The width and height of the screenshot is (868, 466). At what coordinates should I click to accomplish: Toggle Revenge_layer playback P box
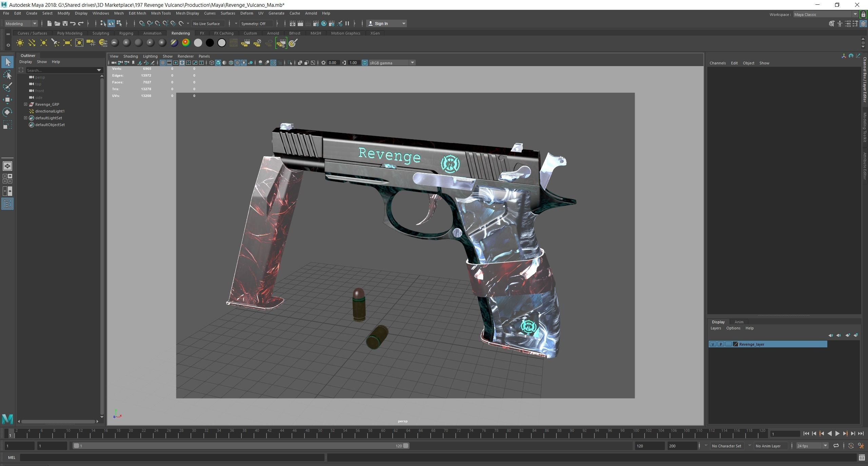[721, 344]
